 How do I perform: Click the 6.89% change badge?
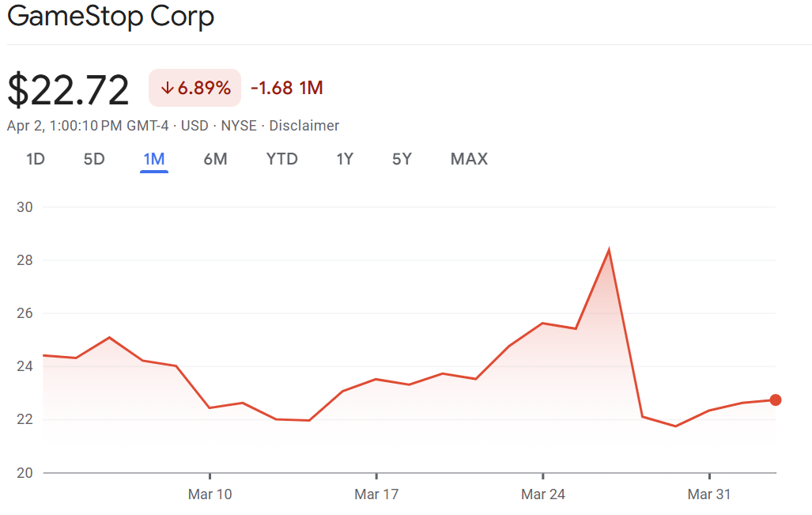pyautogui.click(x=195, y=88)
